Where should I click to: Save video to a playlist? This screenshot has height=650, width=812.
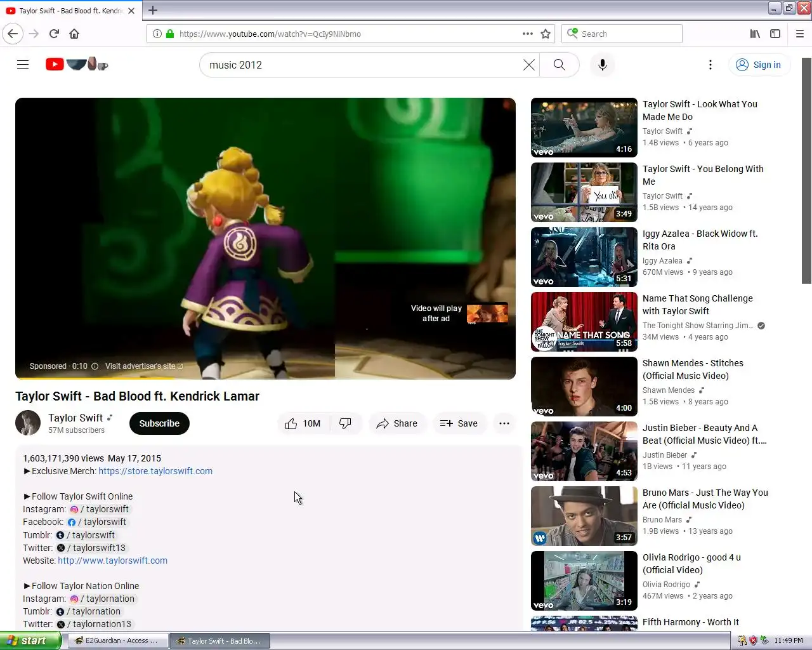pos(459,423)
